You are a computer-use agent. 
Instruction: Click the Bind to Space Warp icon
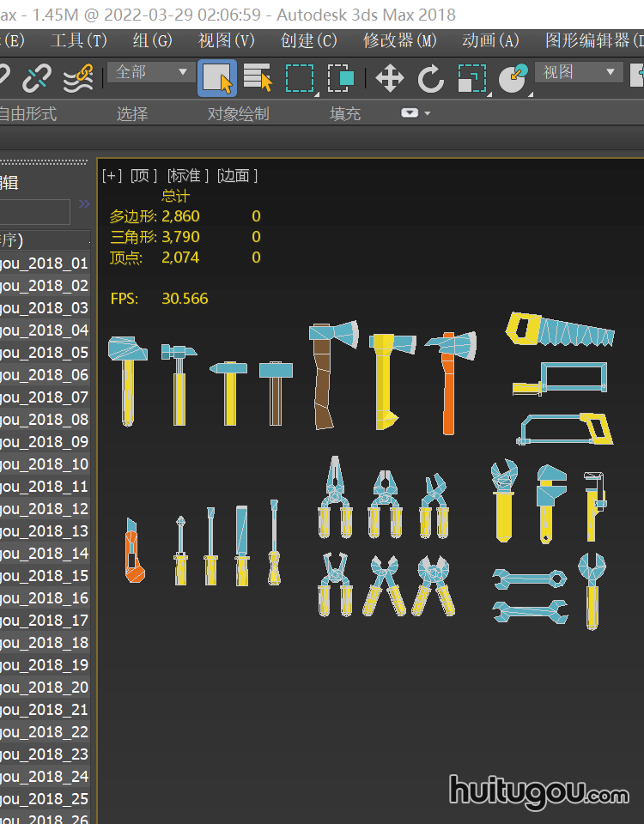tap(78, 78)
